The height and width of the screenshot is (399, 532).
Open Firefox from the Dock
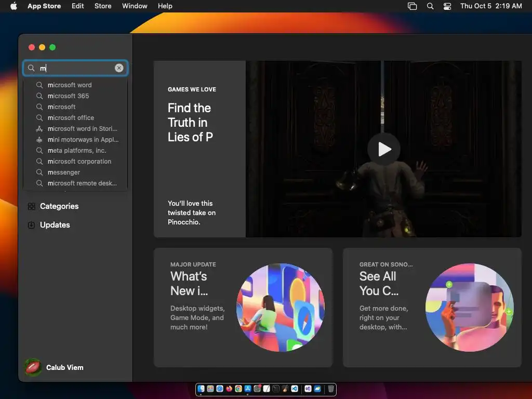229,389
